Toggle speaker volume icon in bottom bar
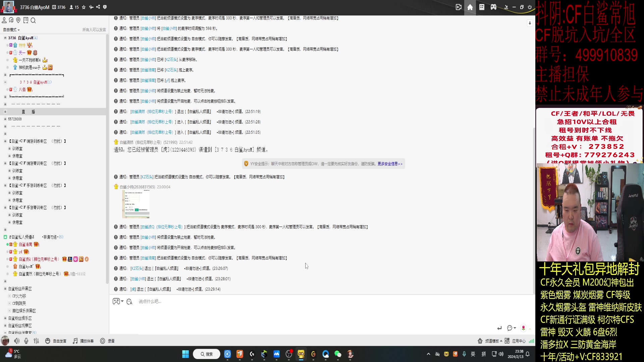Viewport: 644px width, 362px height. click(17, 341)
